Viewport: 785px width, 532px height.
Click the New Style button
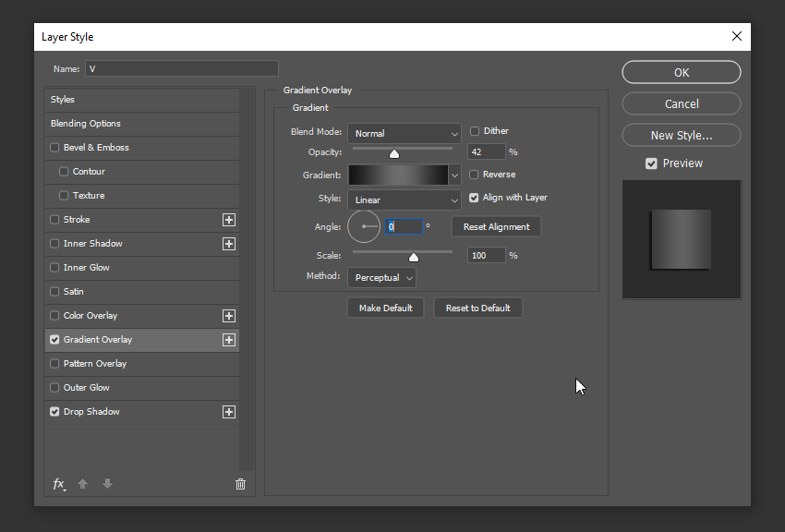681,135
